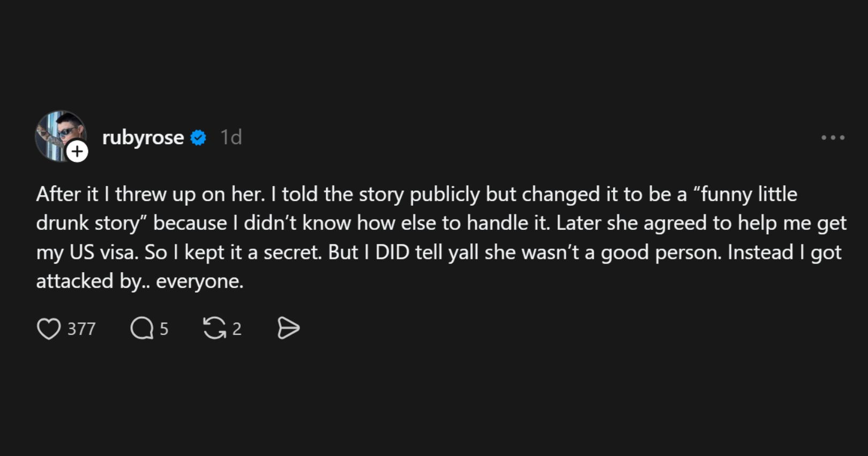The width and height of the screenshot is (868, 456).
Task: Open replies using the comment bubble icon
Action: click(x=141, y=328)
